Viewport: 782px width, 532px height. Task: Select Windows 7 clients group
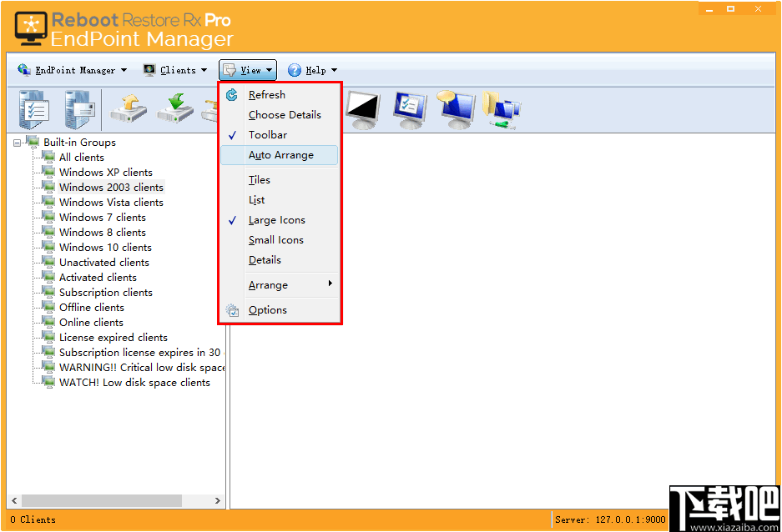point(103,217)
